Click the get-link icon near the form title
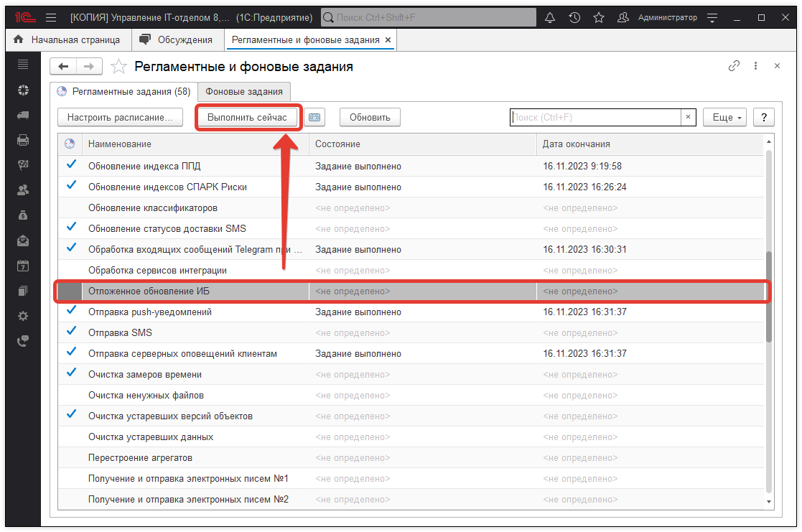802x532 pixels. point(734,65)
